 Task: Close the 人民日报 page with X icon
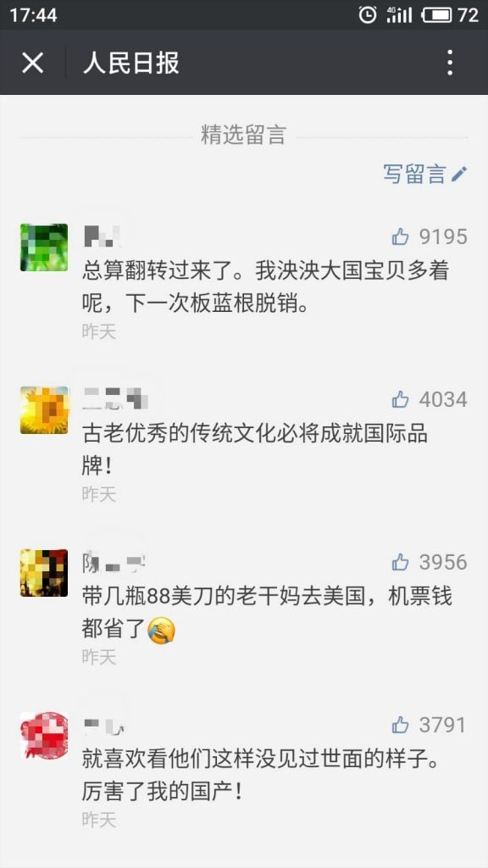pyautogui.click(x=33, y=63)
